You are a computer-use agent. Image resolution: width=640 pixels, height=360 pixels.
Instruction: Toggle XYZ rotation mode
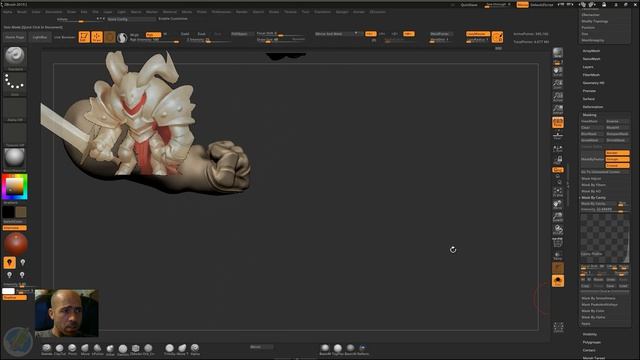point(558,170)
